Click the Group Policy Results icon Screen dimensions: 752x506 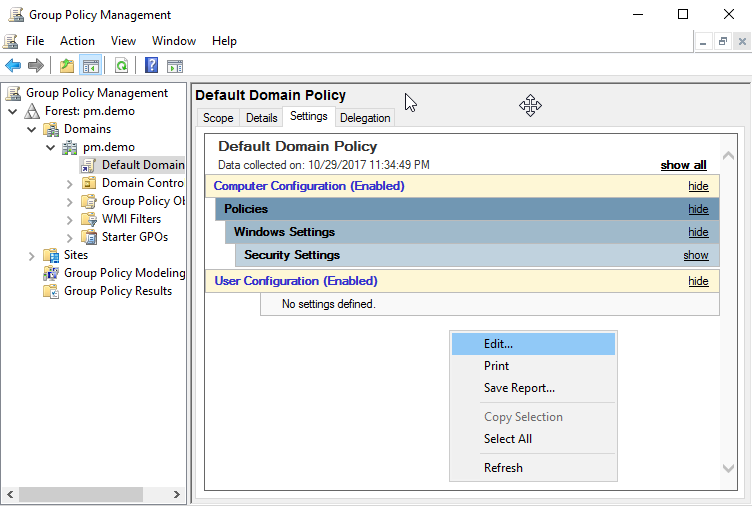coord(51,291)
